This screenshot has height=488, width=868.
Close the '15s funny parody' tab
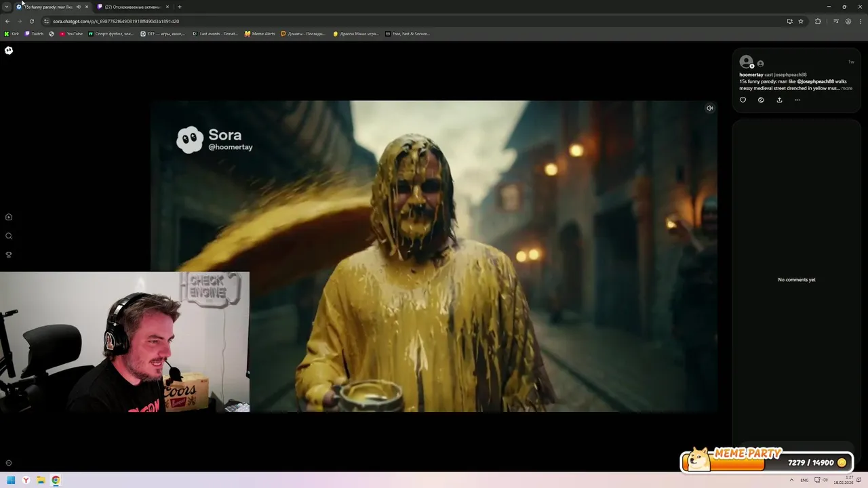pos(87,7)
